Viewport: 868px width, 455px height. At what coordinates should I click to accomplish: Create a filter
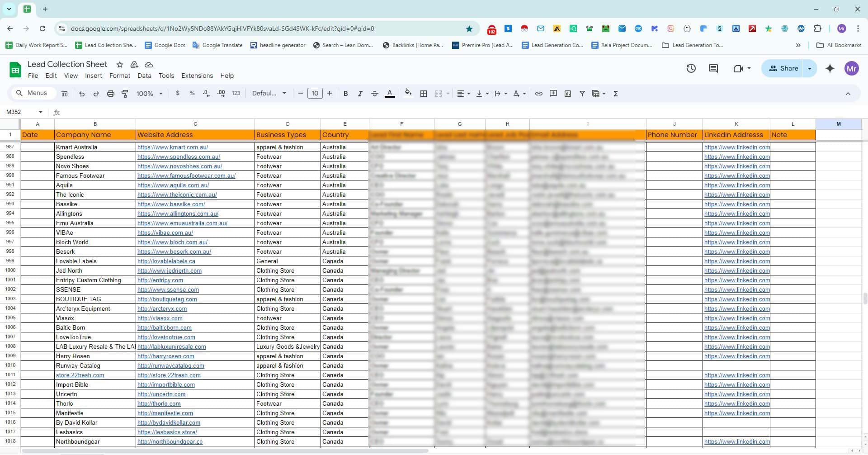pyautogui.click(x=582, y=94)
